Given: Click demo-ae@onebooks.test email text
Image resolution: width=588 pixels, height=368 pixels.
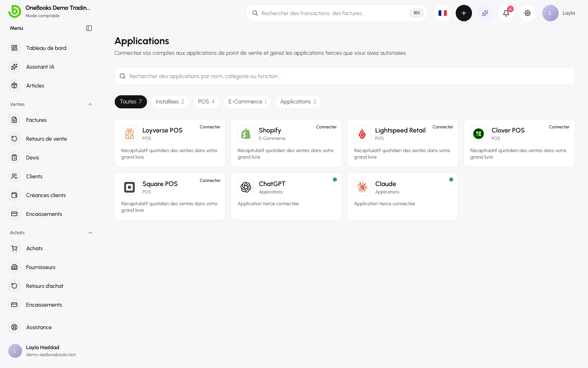Looking at the screenshot, I should 51,355.
